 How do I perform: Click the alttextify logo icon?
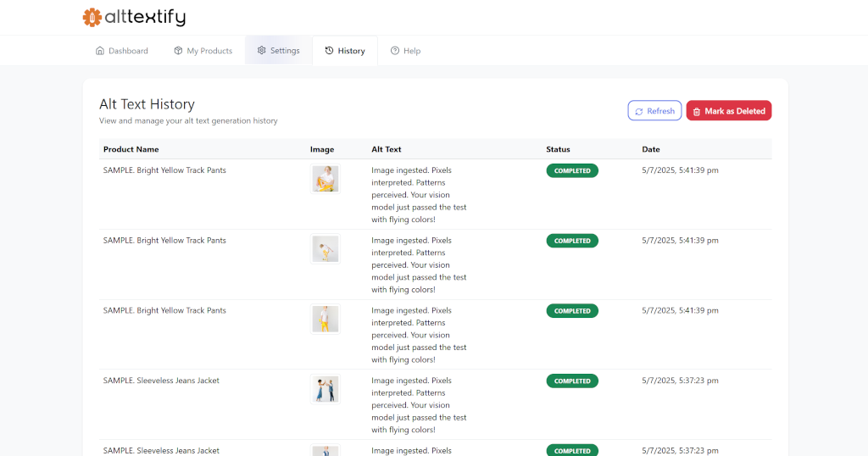[x=92, y=17]
